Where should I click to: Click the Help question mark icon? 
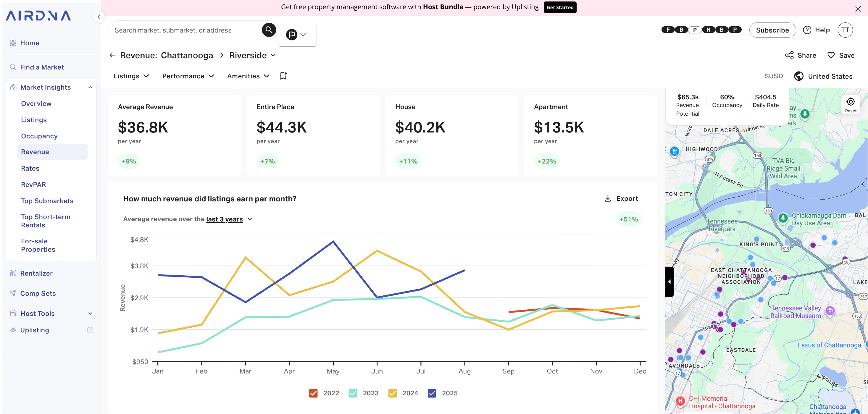(807, 30)
